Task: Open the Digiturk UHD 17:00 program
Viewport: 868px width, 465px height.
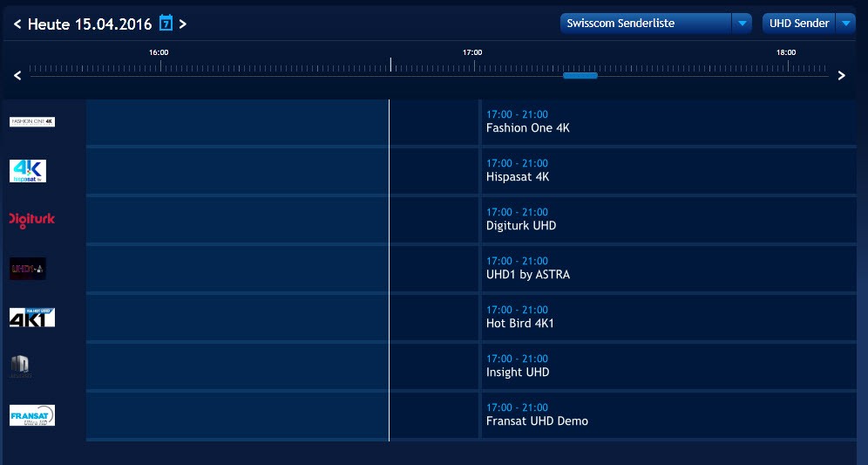Action: 668,220
